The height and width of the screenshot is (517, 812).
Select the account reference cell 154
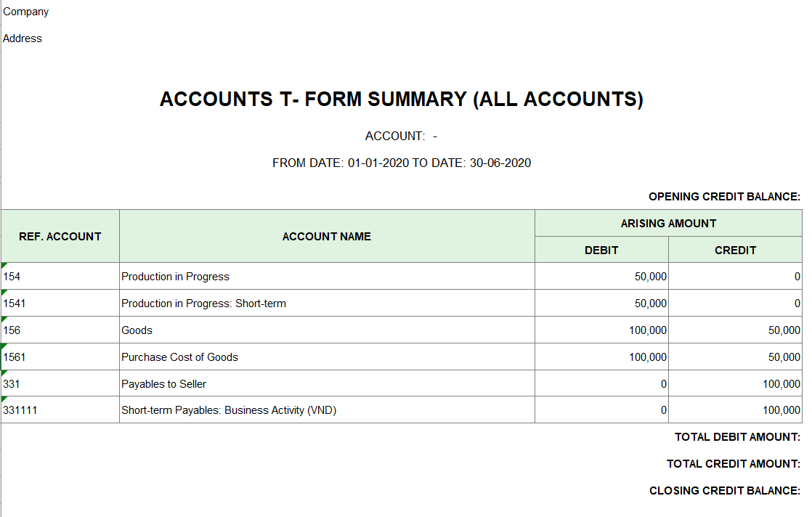click(x=60, y=277)
